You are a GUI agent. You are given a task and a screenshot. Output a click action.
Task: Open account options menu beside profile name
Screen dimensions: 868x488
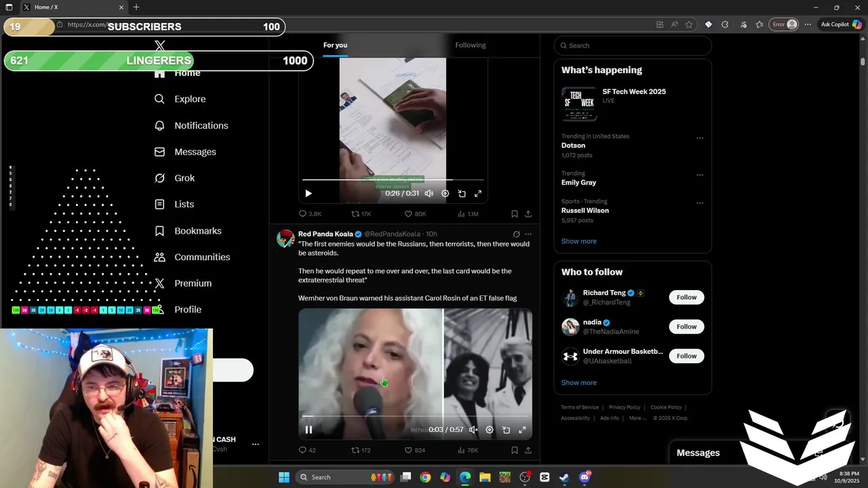coord(256,445)
